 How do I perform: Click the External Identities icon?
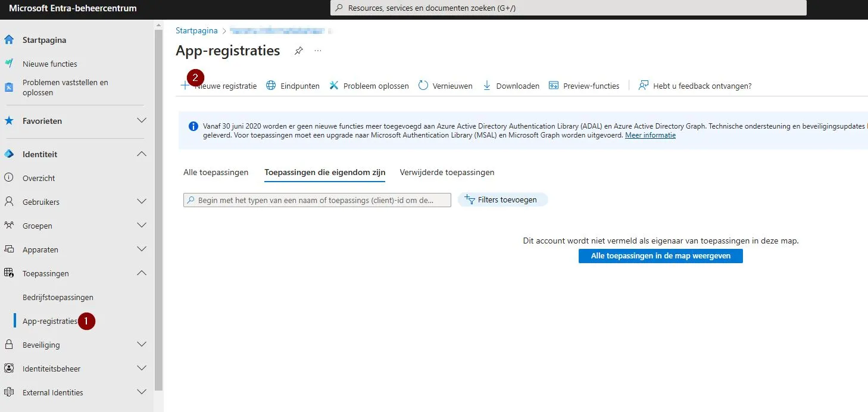[x=9, y=392]
